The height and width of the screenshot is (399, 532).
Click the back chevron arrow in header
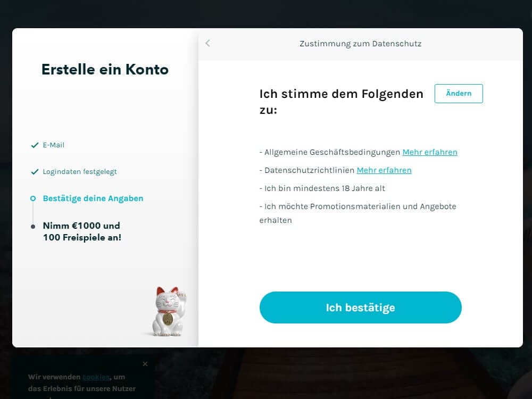pyautogui.click(x=207, y=43)
